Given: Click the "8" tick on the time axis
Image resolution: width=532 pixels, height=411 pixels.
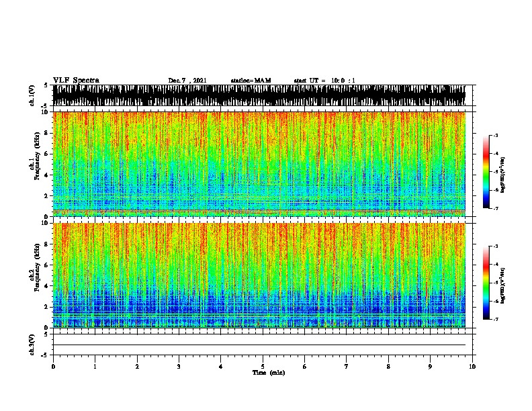Looking at the screenshot, I should coord(388,367).
